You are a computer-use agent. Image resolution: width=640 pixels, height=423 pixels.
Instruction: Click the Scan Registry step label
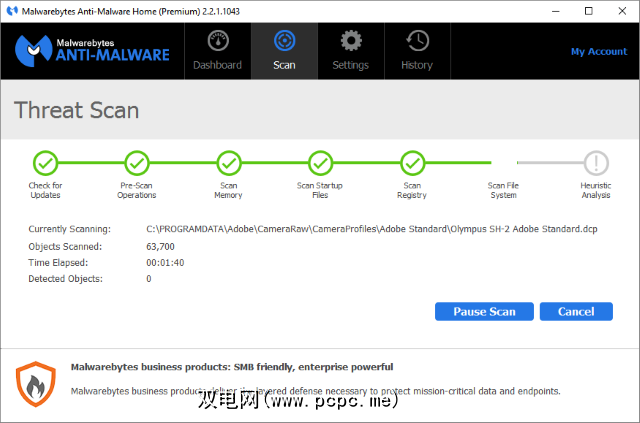point(412,190)
